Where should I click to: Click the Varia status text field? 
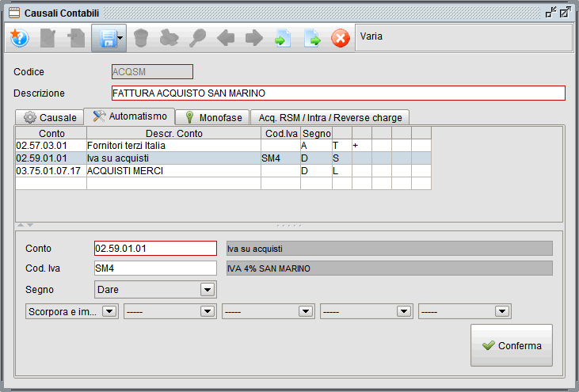tap(464, 38)
